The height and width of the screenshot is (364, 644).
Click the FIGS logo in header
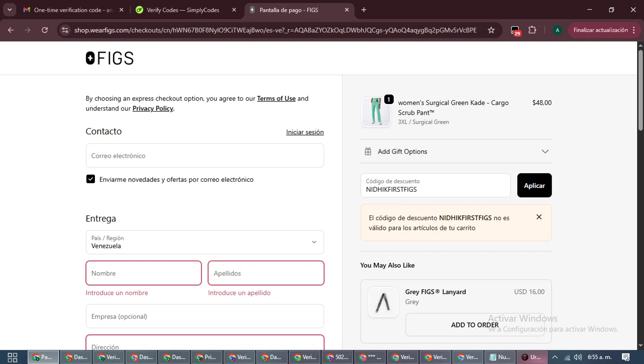click(x=110, y=58)
